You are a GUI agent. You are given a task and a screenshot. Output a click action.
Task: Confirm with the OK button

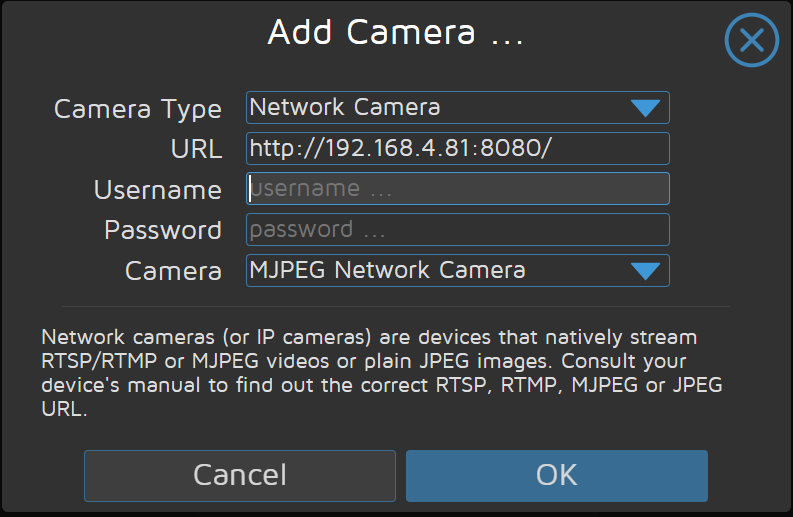556,475
